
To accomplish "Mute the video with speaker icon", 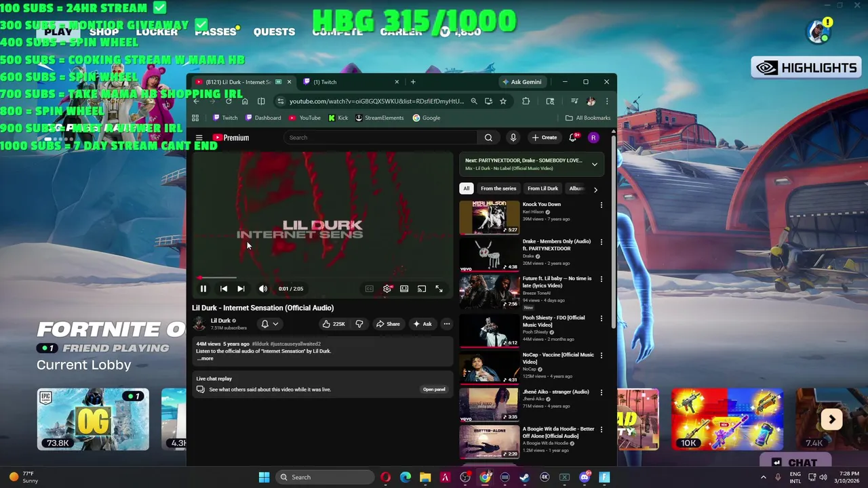I will [x=263, y=289].
